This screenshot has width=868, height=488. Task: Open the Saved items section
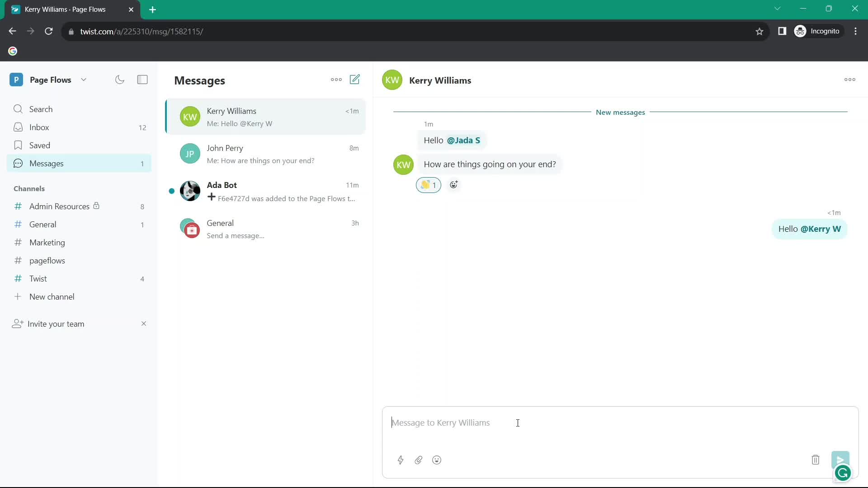tap(79, 145)
